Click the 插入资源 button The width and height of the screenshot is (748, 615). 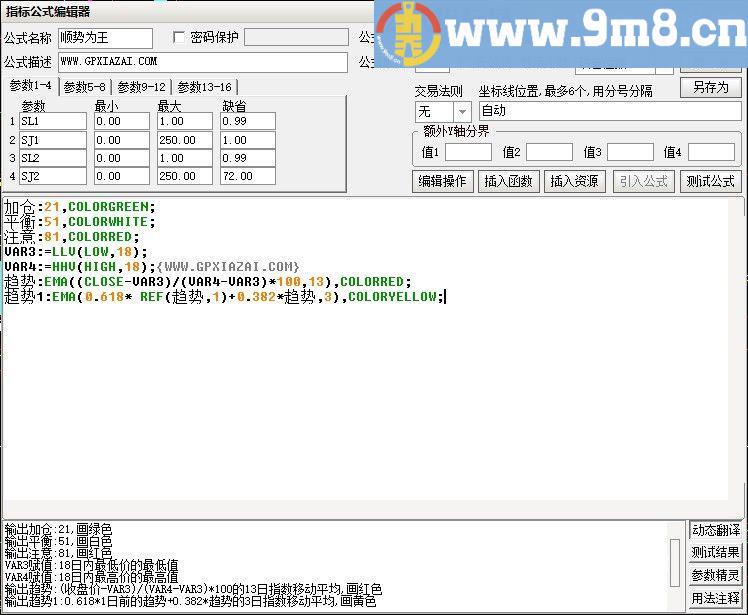(x=575, y=181)
